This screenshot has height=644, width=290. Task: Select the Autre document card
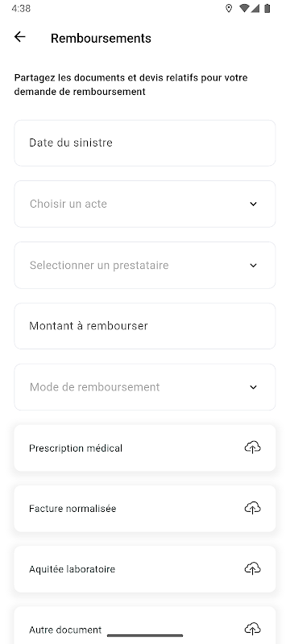point(144,625)
